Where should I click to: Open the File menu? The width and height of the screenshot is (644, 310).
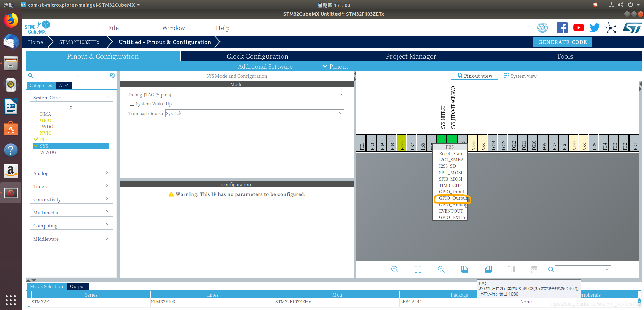tap(113, 28)
